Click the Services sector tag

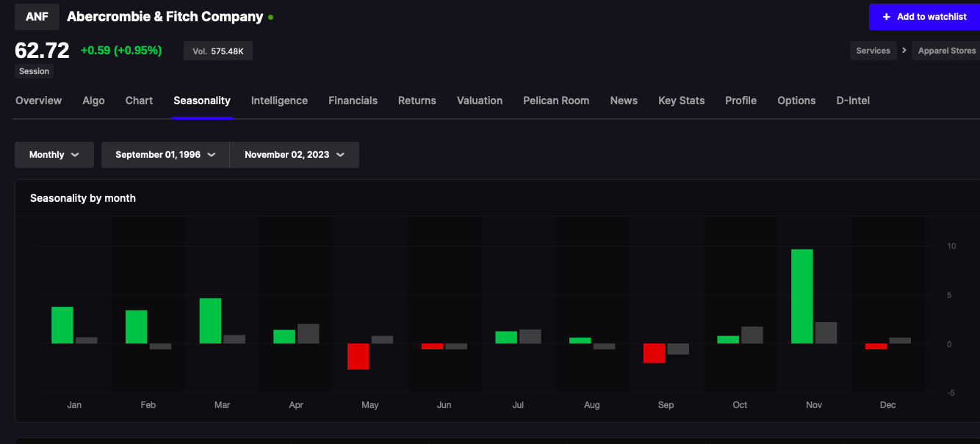[873, 51]
